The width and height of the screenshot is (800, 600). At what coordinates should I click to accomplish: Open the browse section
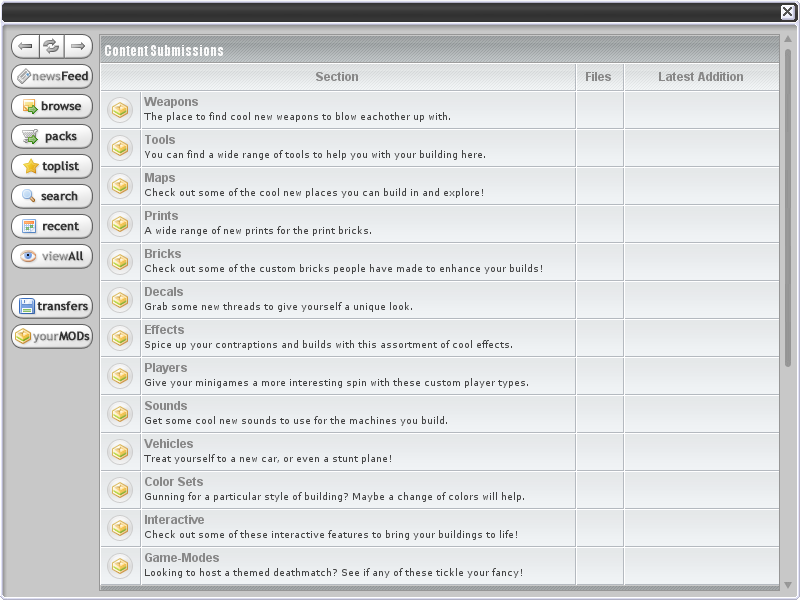coord(52,106)
